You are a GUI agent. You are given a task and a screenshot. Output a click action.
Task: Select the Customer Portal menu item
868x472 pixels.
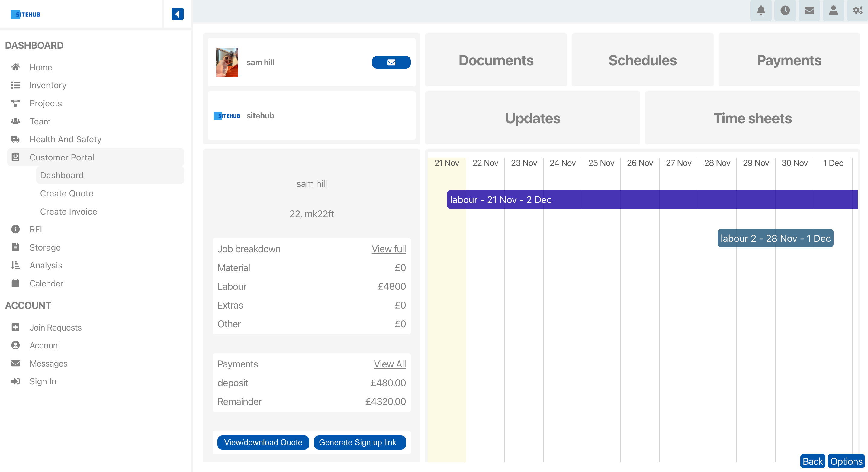coord(62,157)
